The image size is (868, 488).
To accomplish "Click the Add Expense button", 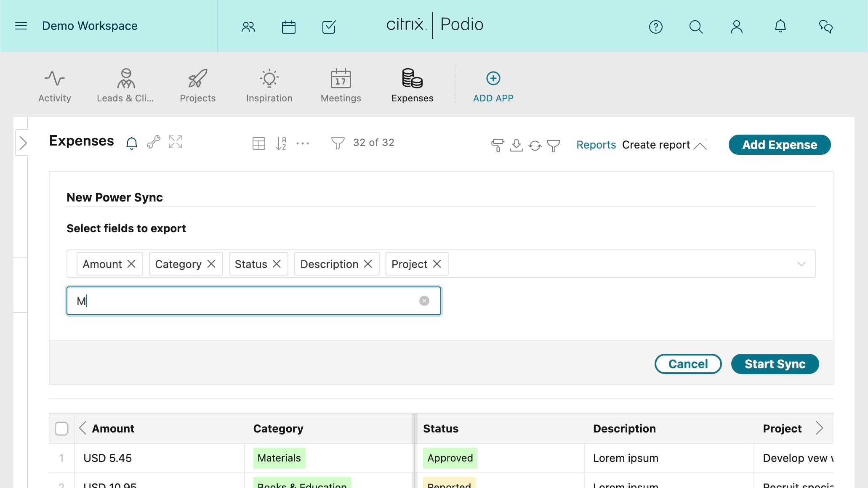I will coord(780,145).
